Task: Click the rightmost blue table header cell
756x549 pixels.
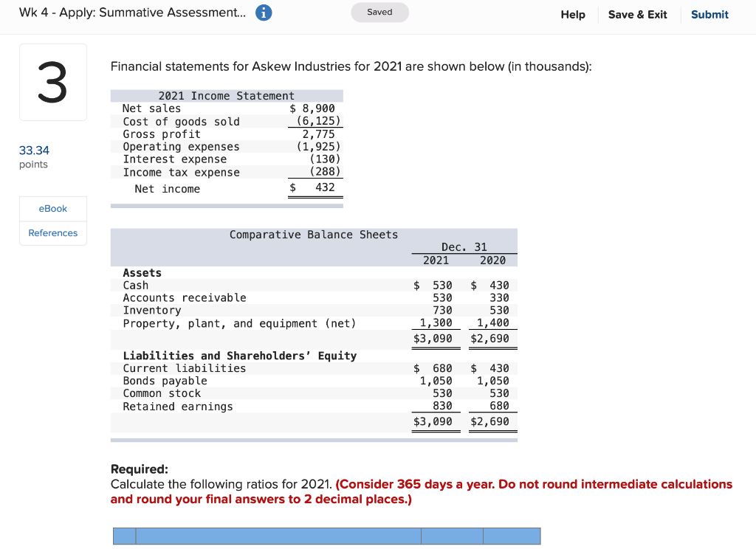Action: [512, 536]
